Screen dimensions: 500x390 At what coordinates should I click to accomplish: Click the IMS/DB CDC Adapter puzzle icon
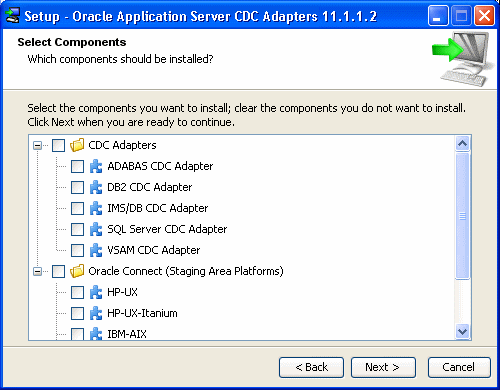[96, 208]
